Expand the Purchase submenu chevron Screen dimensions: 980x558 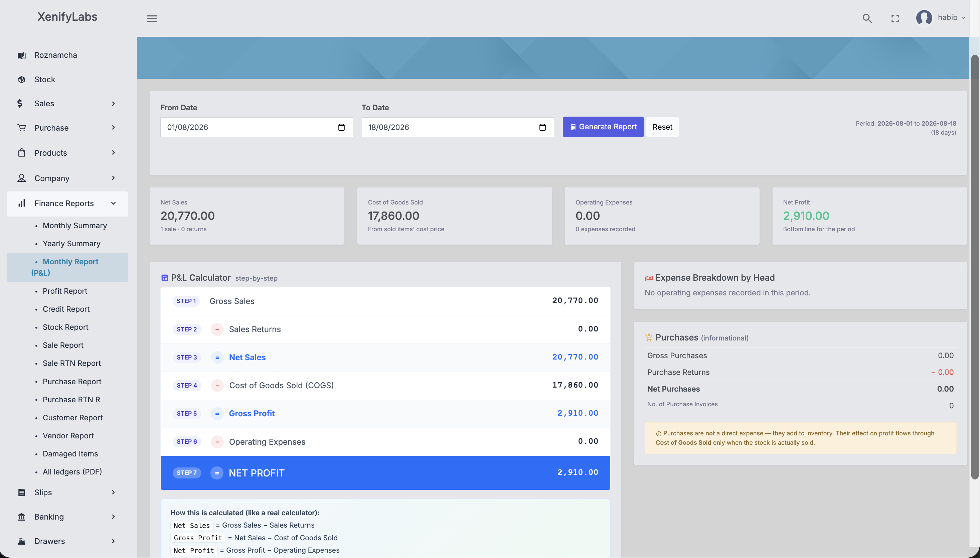(114, 128)
